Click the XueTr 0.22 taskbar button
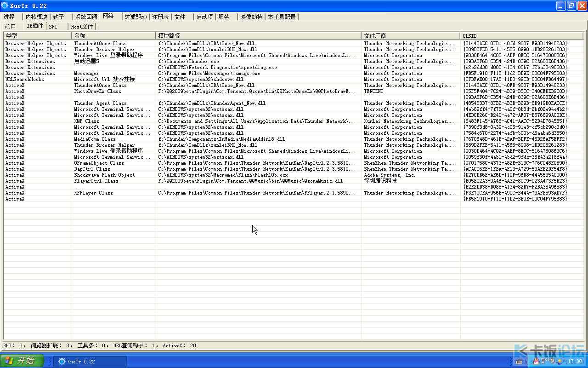Image resolution: width=588 pixels, height=368 pixels. (90, 361)
